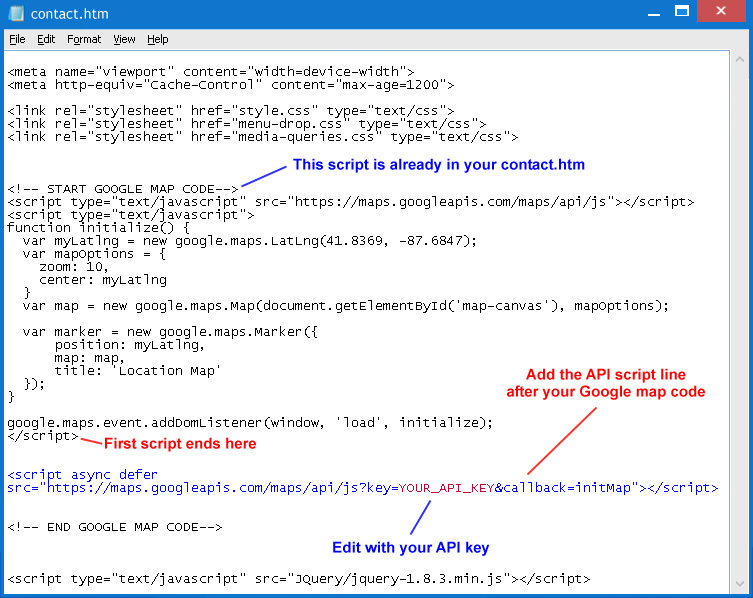753x598 pixels.
Task: Click the zoom: 10 line
Action: pyautogui.click(x=74, y=267)
